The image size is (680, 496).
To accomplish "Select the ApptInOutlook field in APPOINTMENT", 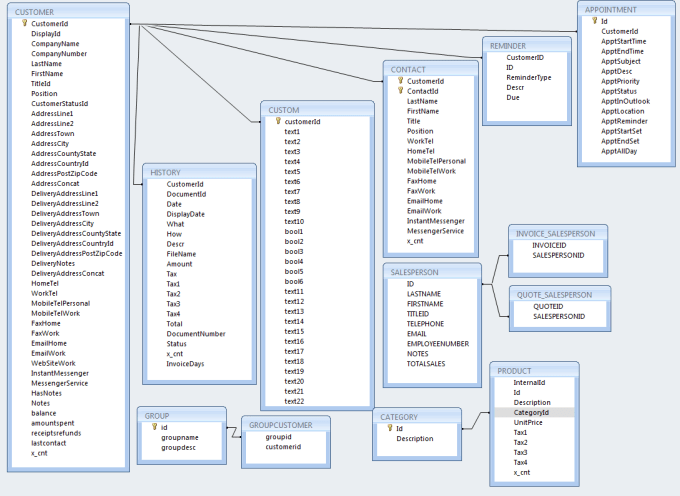I will [625, 101].
